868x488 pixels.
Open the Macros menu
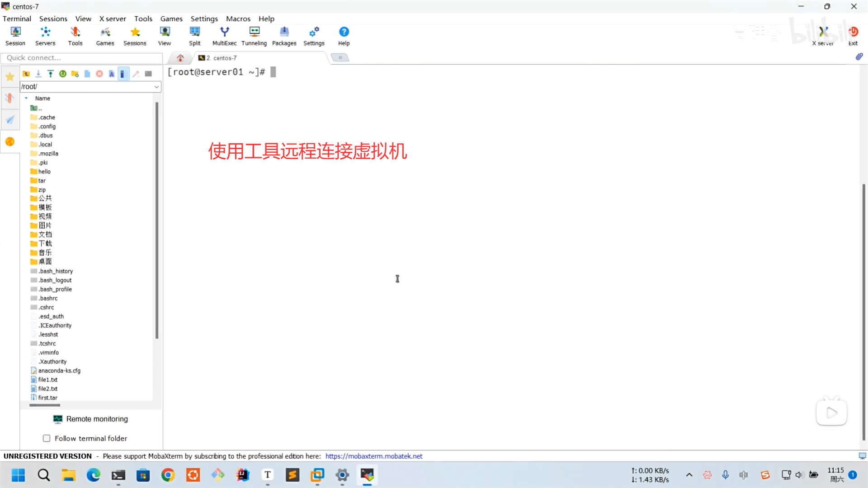point(238,19)
